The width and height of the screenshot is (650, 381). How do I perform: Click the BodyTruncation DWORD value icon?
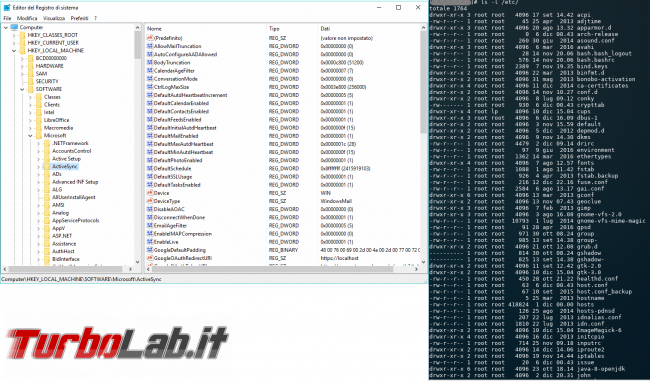point(150,63)
